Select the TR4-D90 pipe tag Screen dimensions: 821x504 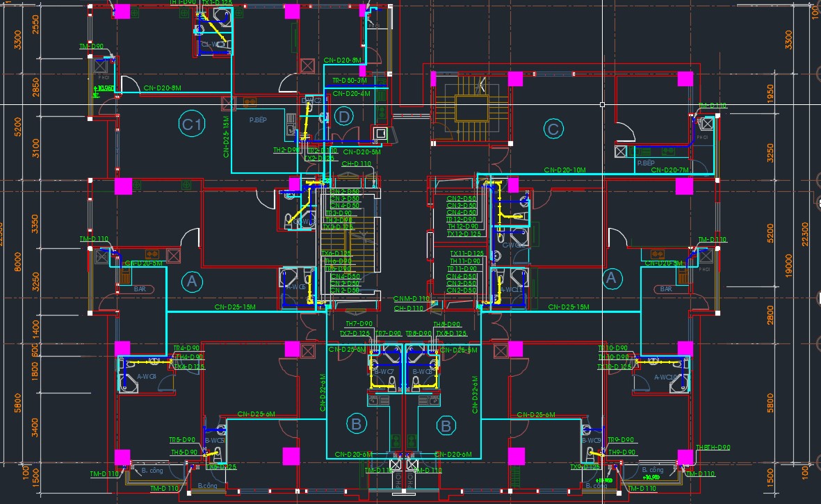186,348
